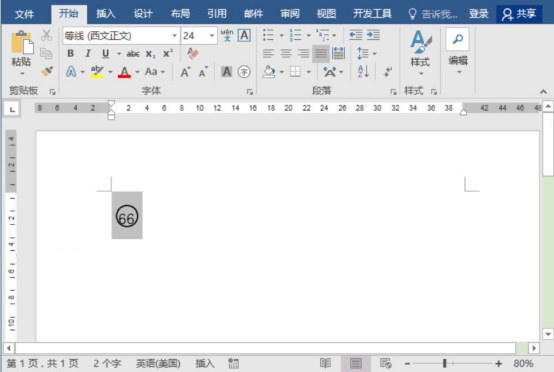
Task: Switch to Design (设计) tab
Action: [143, 14]
